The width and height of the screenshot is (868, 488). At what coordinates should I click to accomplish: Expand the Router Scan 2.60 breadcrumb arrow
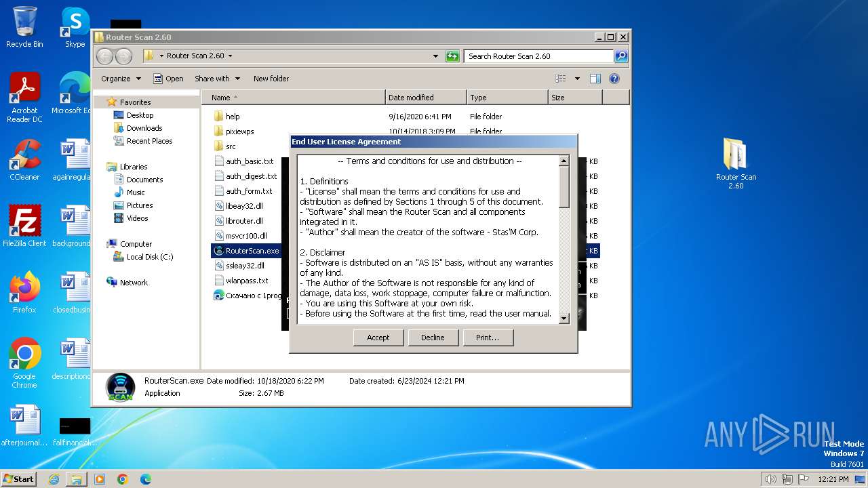pos(230,56)
